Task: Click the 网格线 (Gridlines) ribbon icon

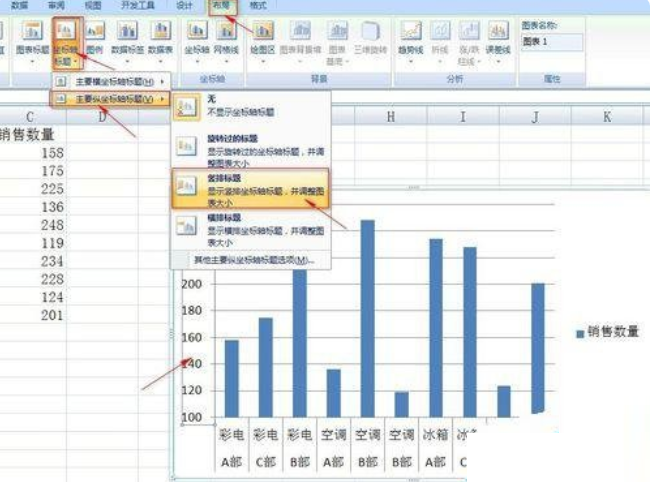Action: pos(226,40)
